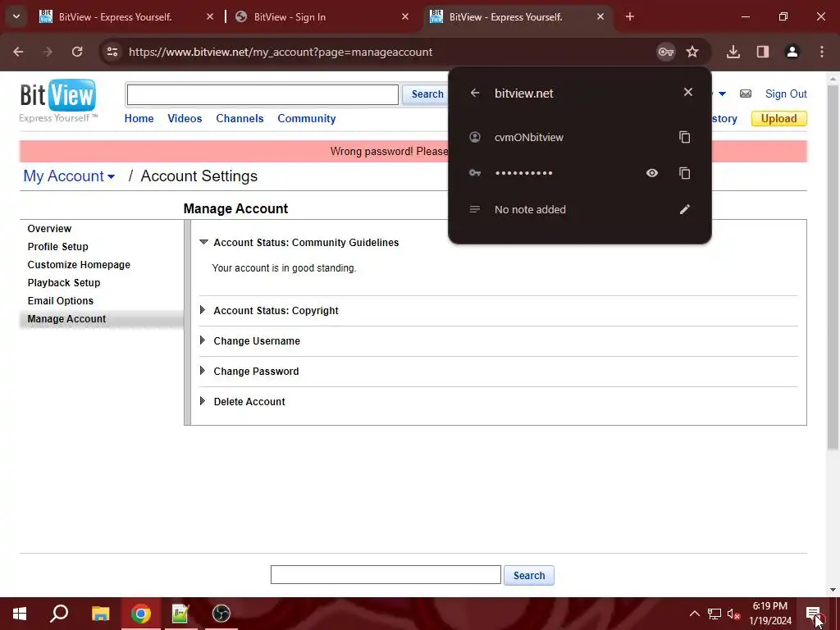The height and width of the screenshot is (630, 840).
Task: Open File Explorer from taskbar
Action: point(100,614)
